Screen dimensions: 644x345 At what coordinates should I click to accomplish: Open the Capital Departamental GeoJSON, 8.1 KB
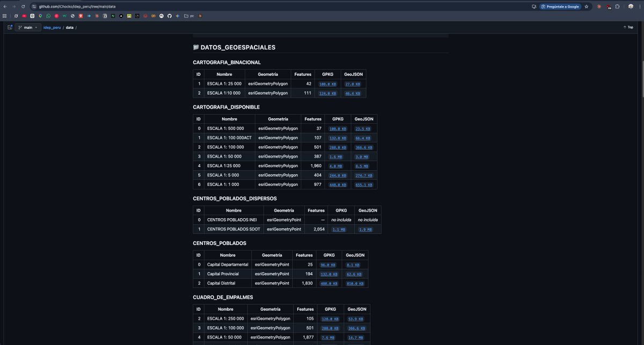click(x=354, y=265)
